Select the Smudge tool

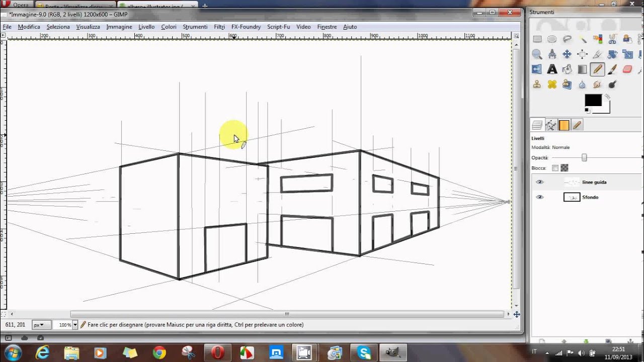597,84
